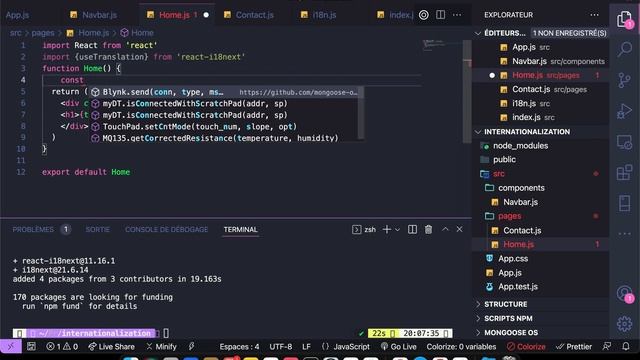This screenshot has width=640, height=360.
Task: Open the Explorer view in activity bar
Action: click(x=624, y=19)
